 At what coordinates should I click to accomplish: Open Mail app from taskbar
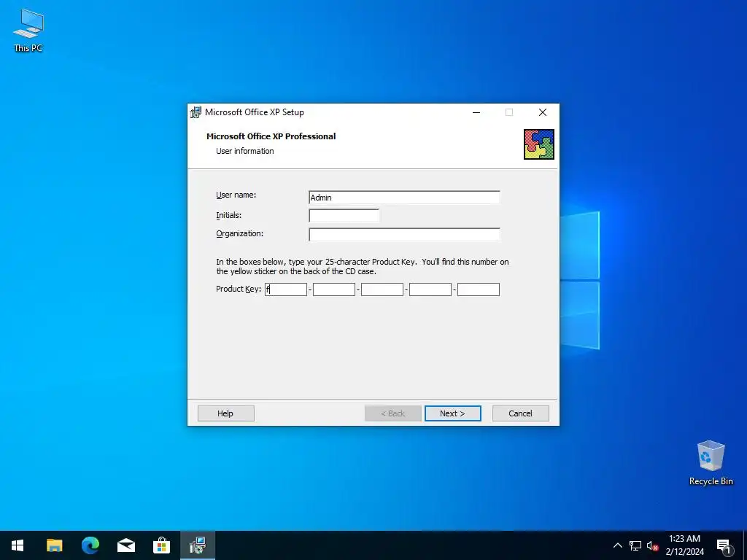[125, 545]
